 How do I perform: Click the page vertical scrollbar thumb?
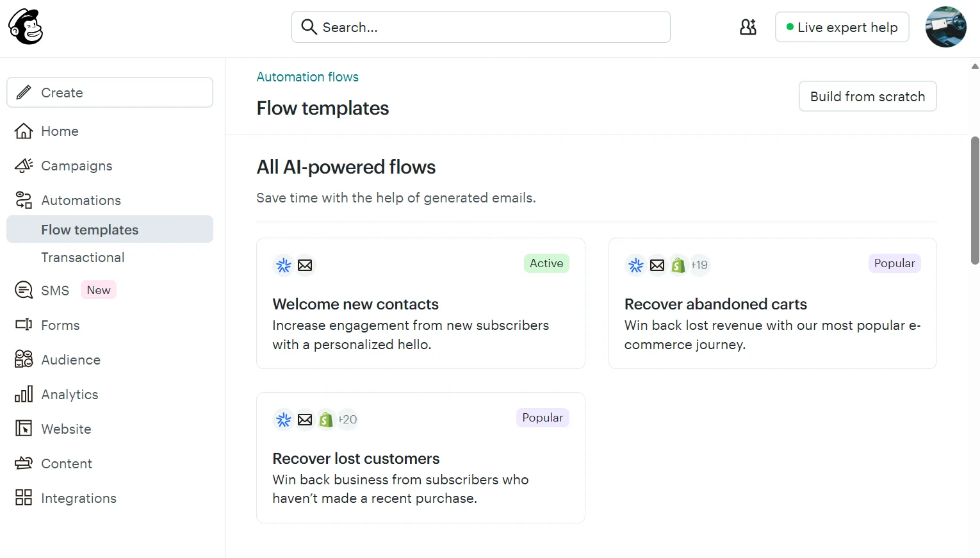point(975,201)
